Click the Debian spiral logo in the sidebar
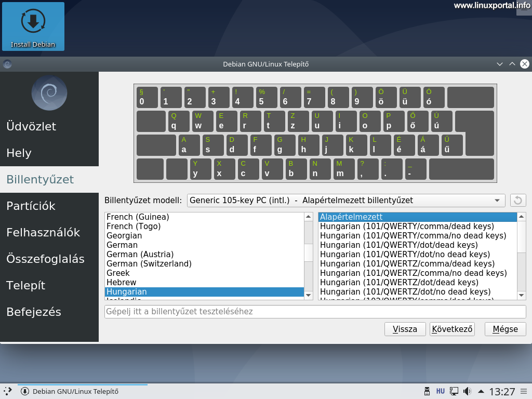This screenshot has width=532, height=399. pyautogui.click(x=49, y=92)
